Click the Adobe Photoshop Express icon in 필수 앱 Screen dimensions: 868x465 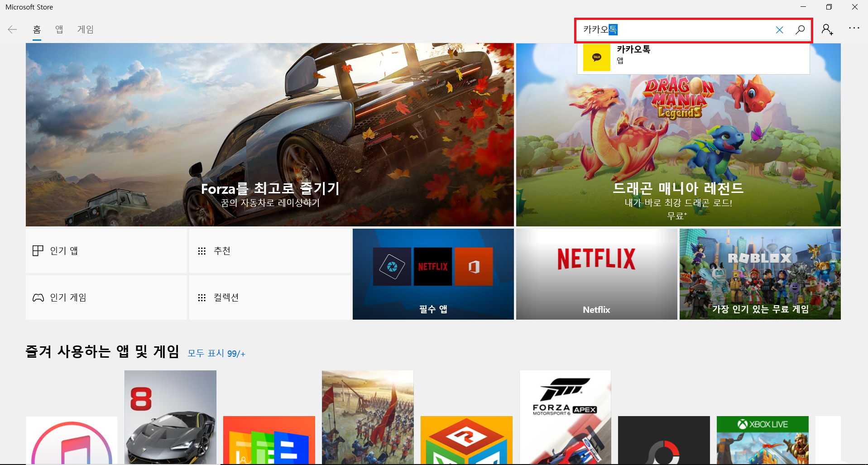pyautogui.click(x=392, y=266)
